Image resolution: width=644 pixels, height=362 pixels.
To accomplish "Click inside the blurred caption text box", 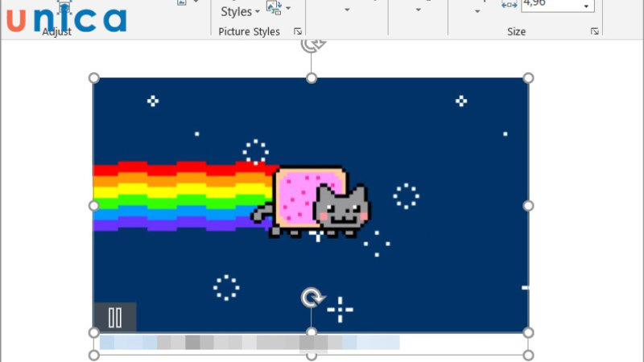I will pos(250,343).
